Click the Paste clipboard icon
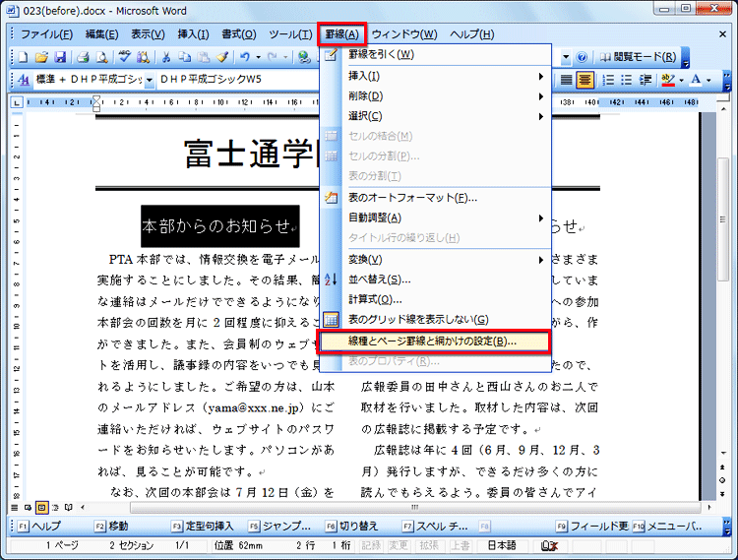 point(204,57)
